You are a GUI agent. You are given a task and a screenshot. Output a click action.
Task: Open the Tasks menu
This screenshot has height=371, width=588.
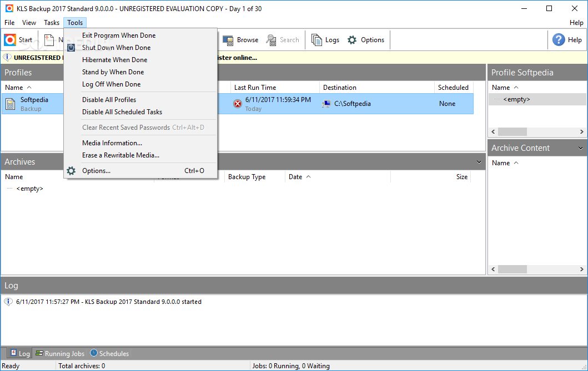click(x=52, y=23)
